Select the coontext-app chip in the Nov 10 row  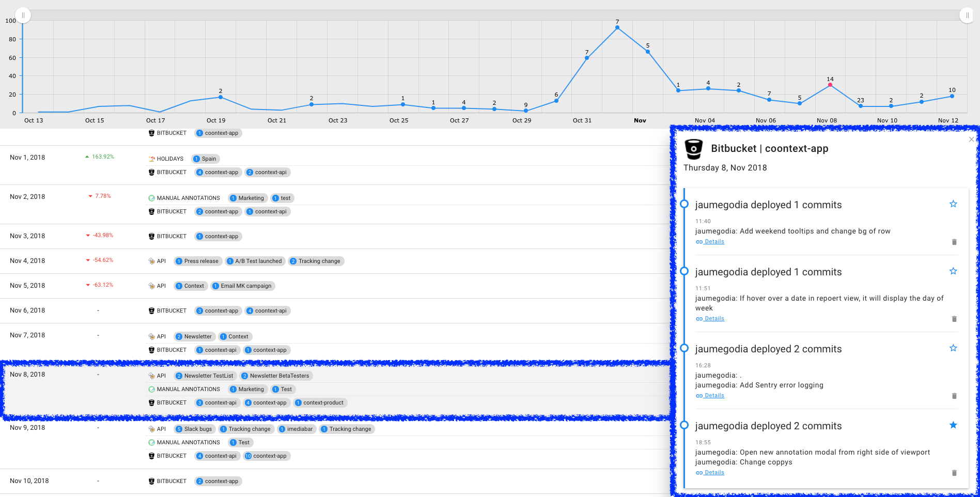pos(219,481)
